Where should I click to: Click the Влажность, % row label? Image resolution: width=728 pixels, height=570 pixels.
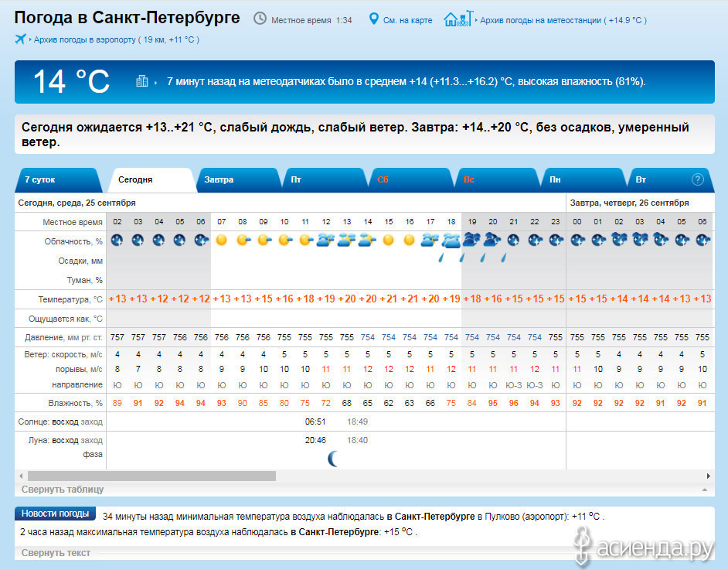75,403
